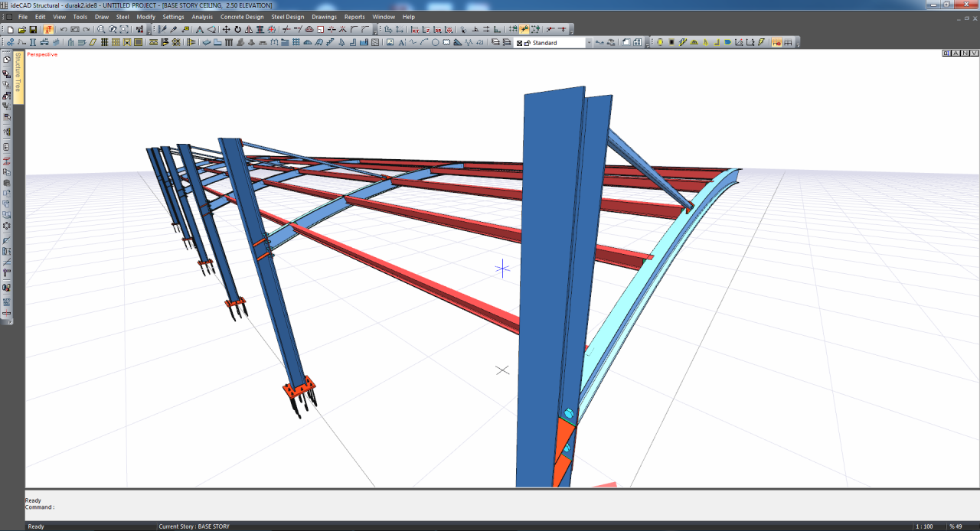The height and width of the screenshot is (531, 980).
Task: Click the Trim tool icon
Action: 286,29
